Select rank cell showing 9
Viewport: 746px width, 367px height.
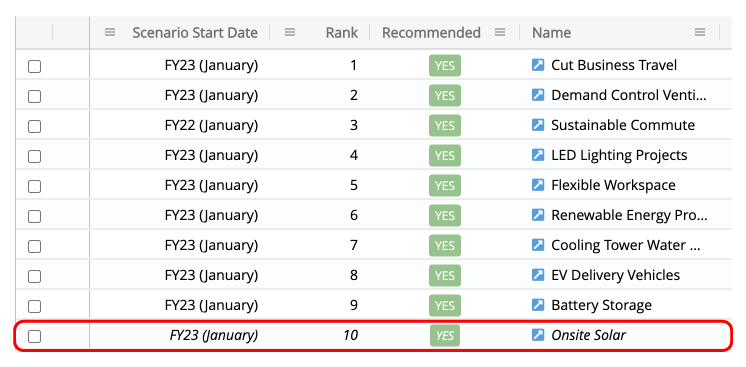point(353,305)
